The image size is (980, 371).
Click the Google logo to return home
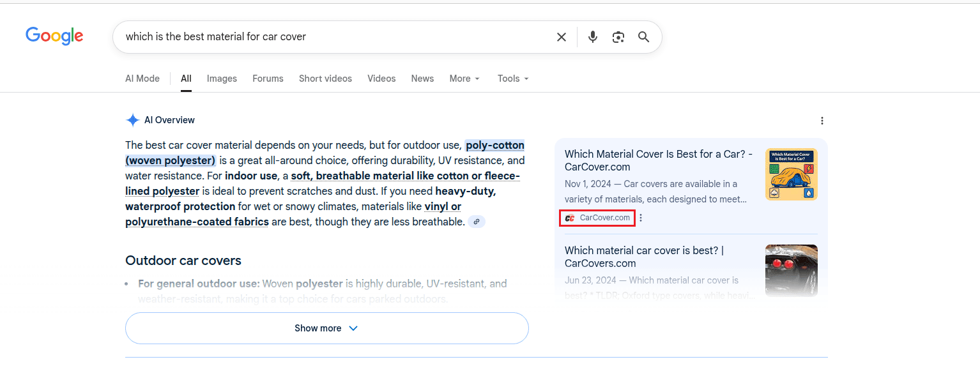point(54,36)
